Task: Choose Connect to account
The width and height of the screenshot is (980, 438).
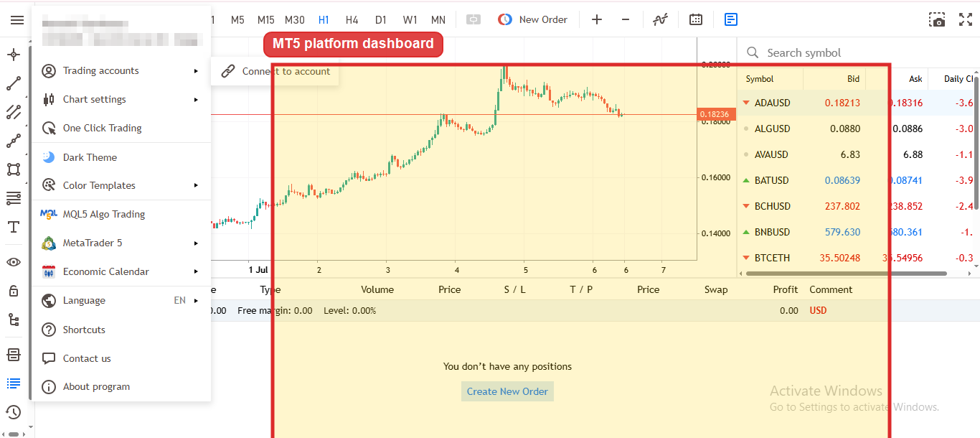Action: coord(275,71)
